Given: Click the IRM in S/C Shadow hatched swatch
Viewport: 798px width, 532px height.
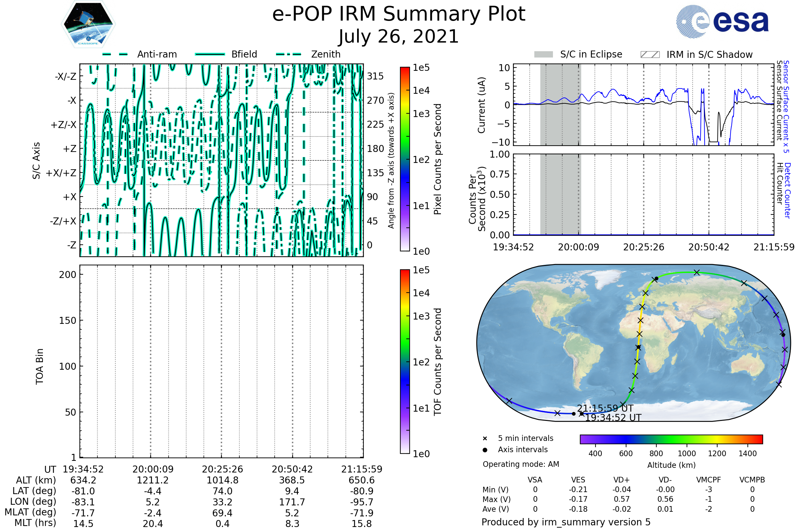Looking at the screenshot, I should point(650,55).
